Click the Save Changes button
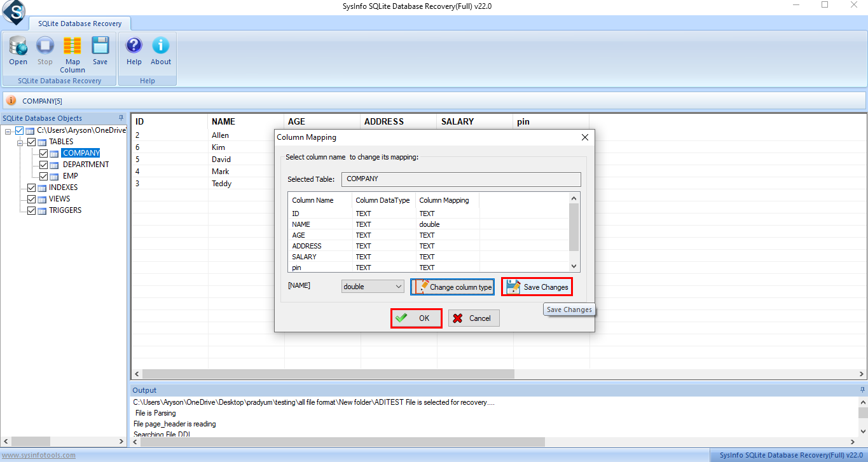Image resolution: width=868 pixels, height=462 pixels. tap(537, 287)
